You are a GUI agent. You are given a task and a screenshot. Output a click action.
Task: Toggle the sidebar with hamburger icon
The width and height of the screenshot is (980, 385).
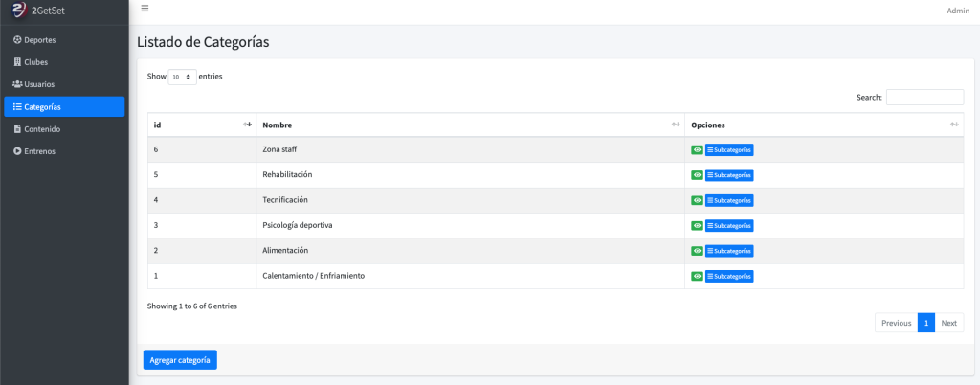coord(145,9)
